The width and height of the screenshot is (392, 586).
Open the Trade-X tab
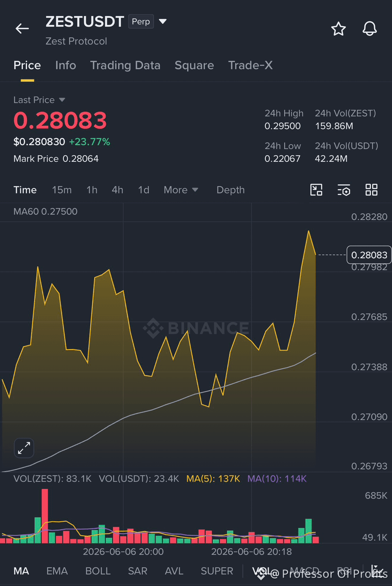pyautogui.click(x=251, y=65)
